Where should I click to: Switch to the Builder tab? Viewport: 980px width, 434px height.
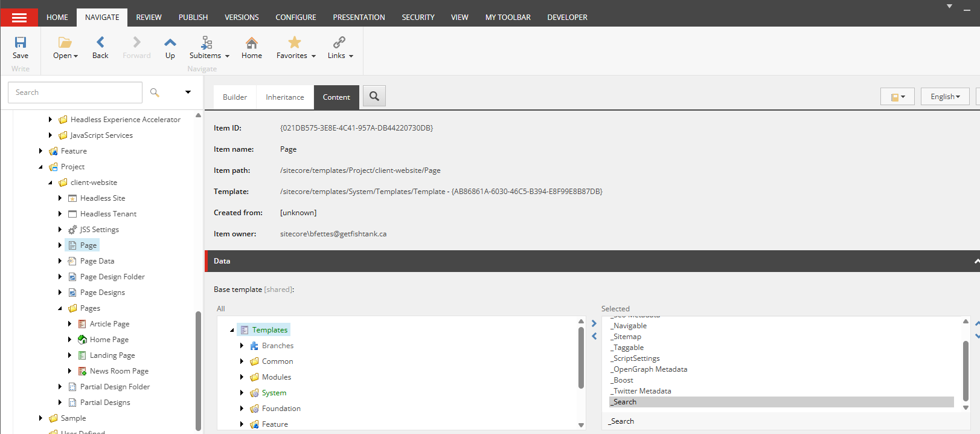tap(235, 97)
